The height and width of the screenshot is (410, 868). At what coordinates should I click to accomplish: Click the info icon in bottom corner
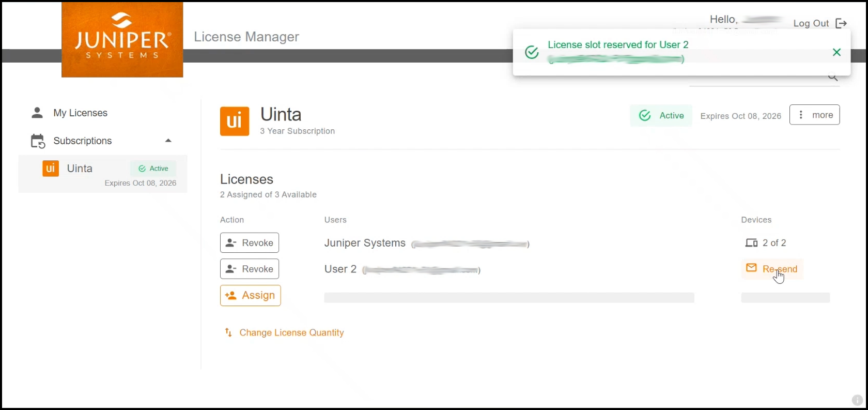[857, 400]
